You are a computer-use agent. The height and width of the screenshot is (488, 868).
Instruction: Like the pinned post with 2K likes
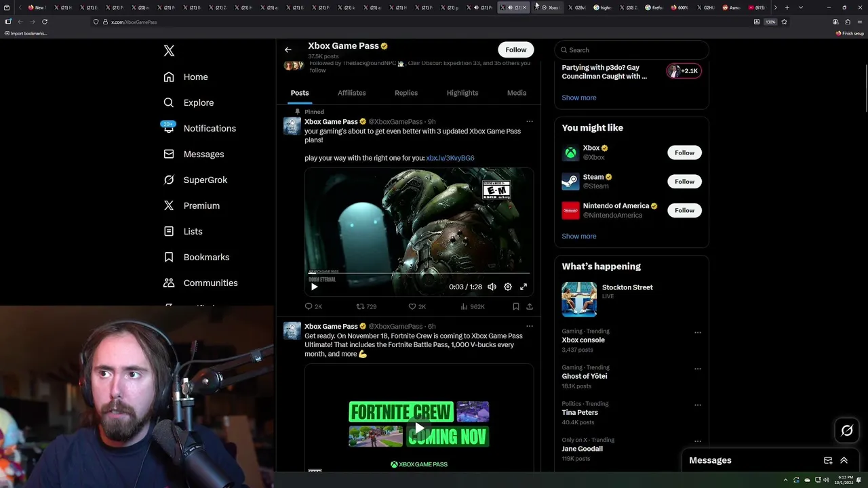(417, 306)
